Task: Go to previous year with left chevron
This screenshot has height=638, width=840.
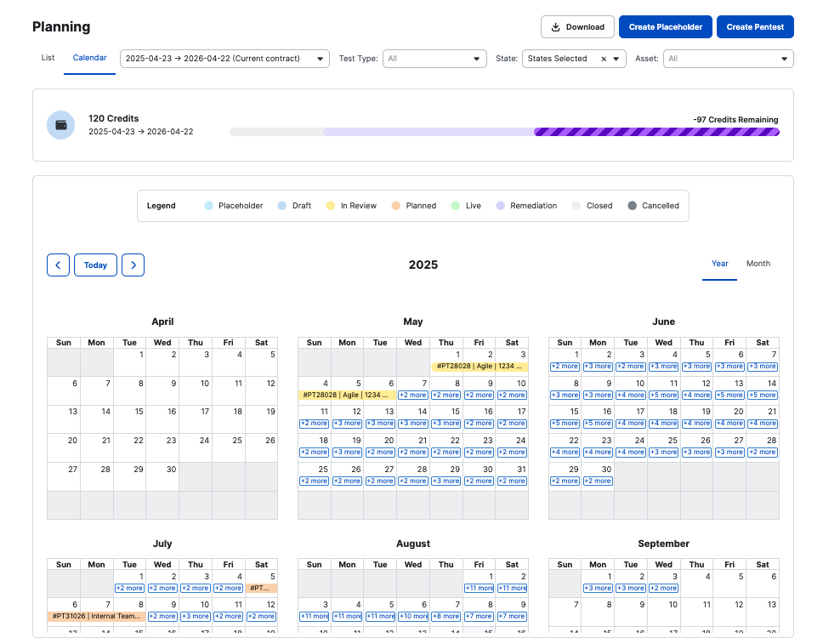Action: pos(58,265)
